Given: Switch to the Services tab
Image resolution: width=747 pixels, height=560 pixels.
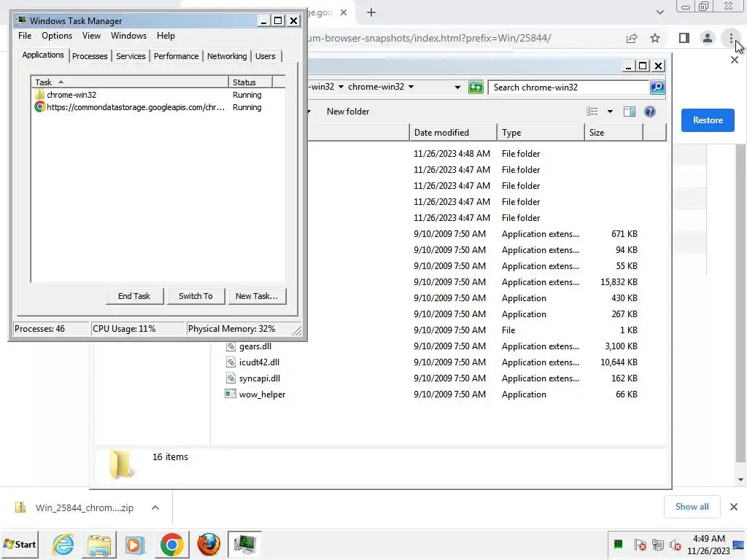Looking at the screenshot, I should pos(131,56).
